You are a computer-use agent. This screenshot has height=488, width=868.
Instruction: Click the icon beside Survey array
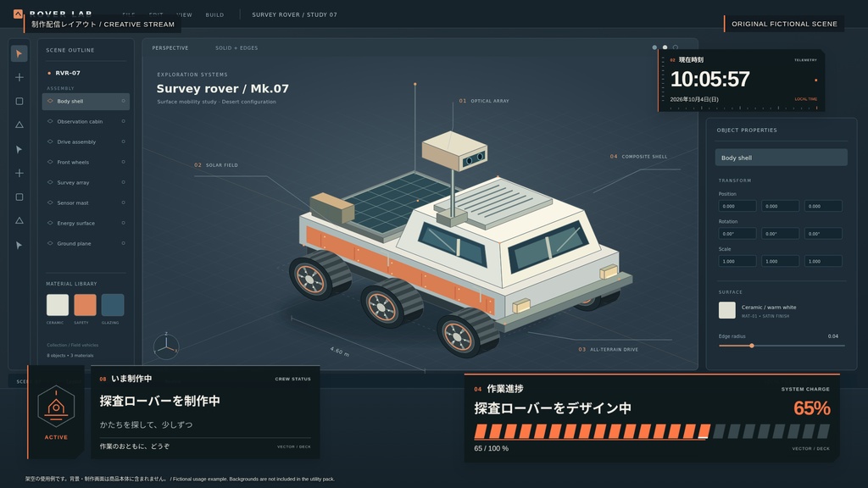50,182
